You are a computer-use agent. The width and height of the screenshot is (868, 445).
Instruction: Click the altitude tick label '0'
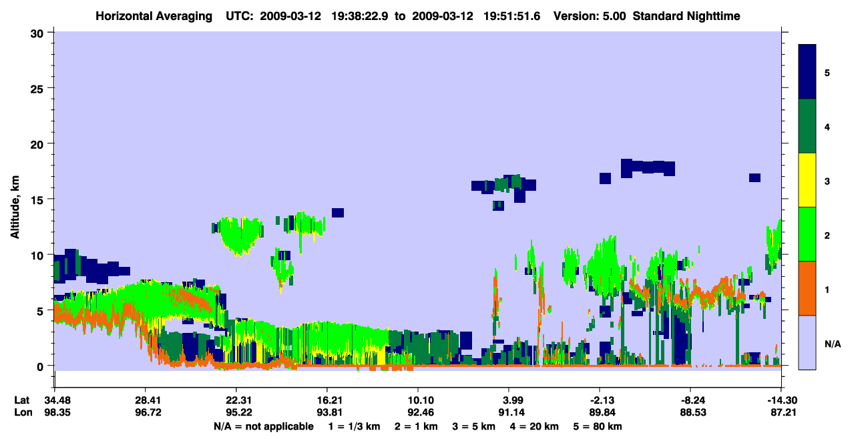[41, 366]
